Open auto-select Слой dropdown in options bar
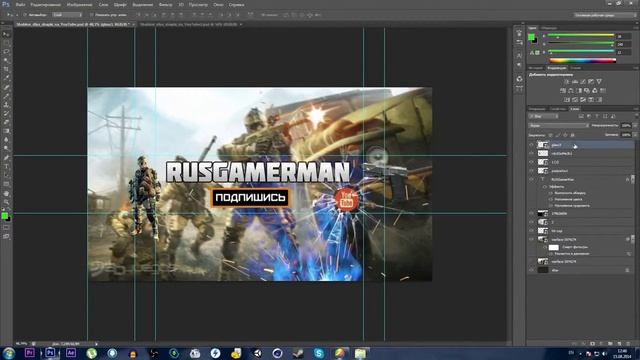Screen dimensions: 640x360 coord(67,15)
